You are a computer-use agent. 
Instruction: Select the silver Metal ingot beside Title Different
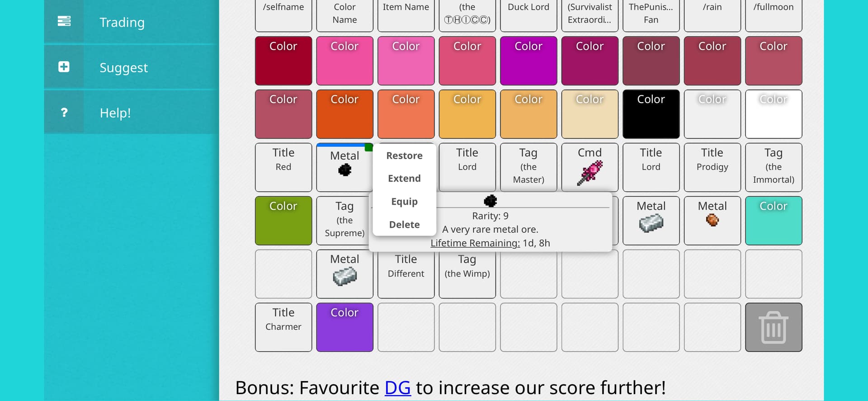pyautogui.click(x=344, y=274)
